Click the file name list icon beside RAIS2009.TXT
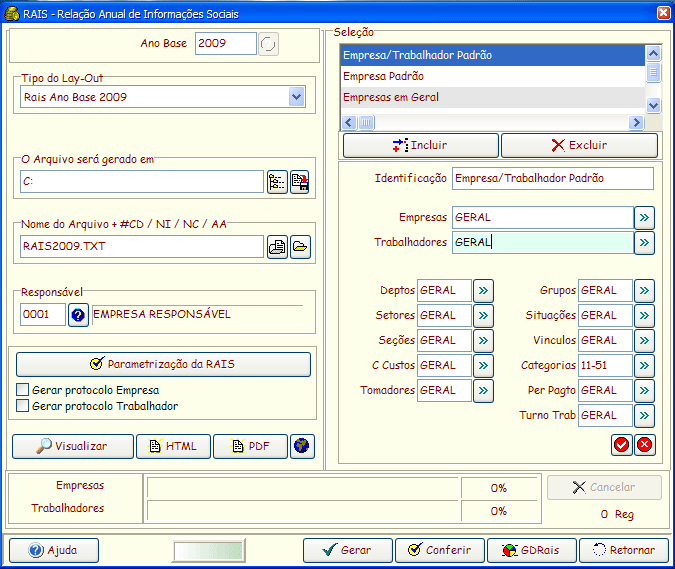This screenshot has width=675, height=569. click(x=277, y=247)
